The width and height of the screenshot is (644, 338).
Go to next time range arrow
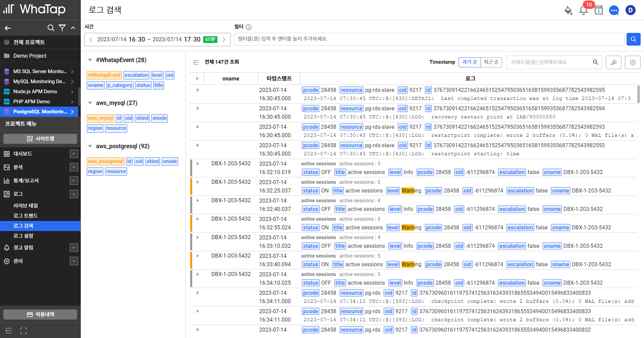pyautogui.click(x=224, y=40)
